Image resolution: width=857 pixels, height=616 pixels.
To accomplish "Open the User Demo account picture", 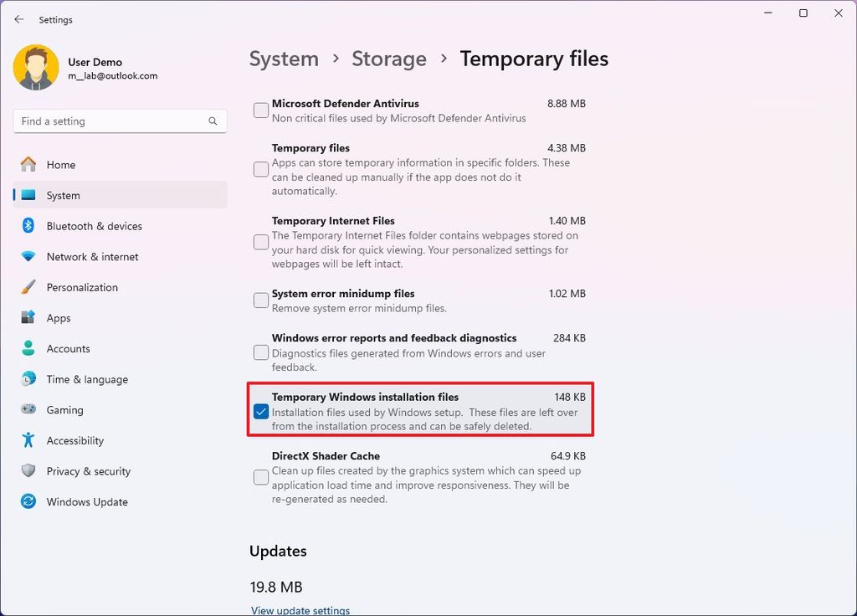I will tap(35, 67).
